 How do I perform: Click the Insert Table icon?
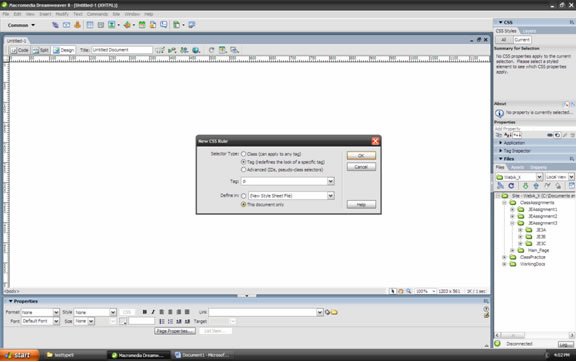[x=90, y=25]
